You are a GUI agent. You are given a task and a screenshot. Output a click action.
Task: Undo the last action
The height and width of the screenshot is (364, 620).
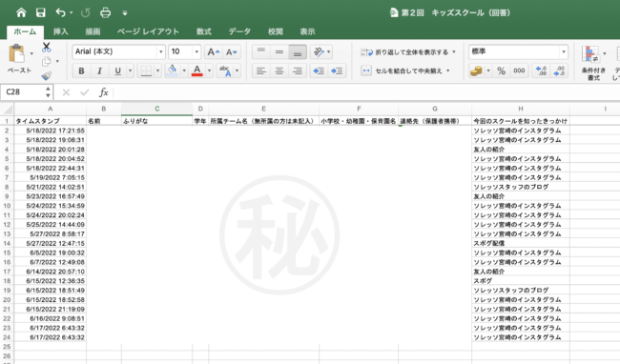point(60,12)
